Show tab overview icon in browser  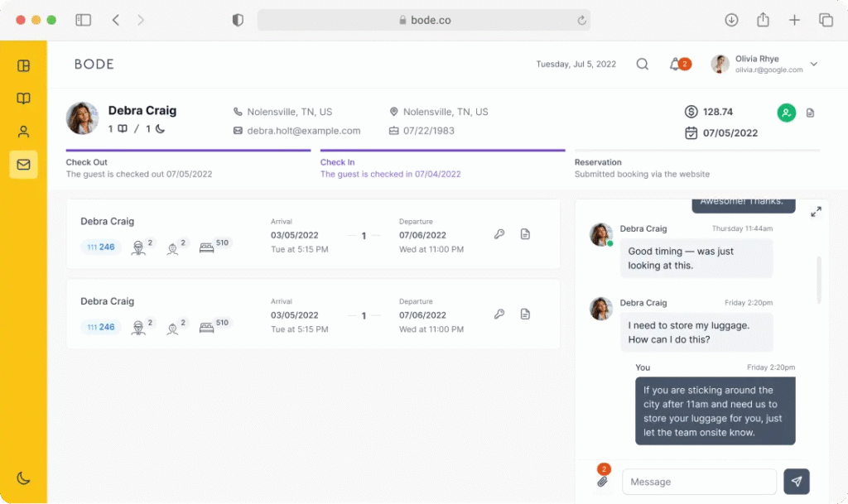coord(826,20)
